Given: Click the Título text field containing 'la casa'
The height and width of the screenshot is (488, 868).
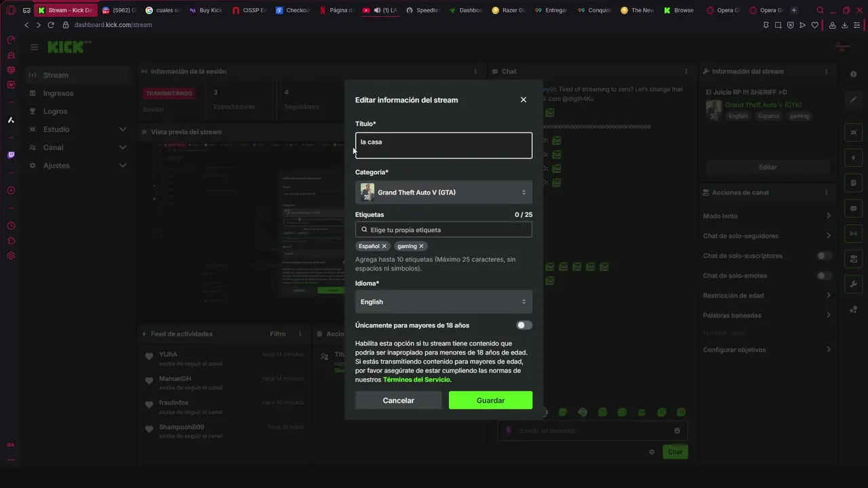Looking at the screenshot, I should tap(443, 145).
